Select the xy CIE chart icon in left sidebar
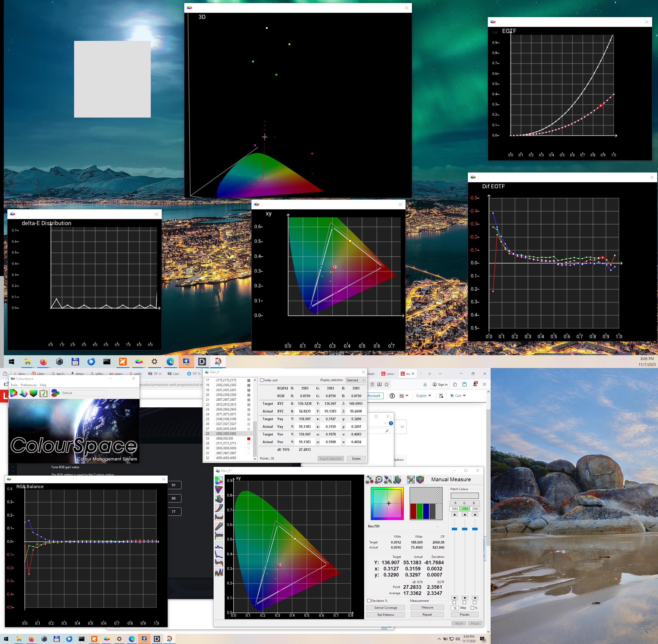This screenshot has height=644, width=658. (219, 480)
